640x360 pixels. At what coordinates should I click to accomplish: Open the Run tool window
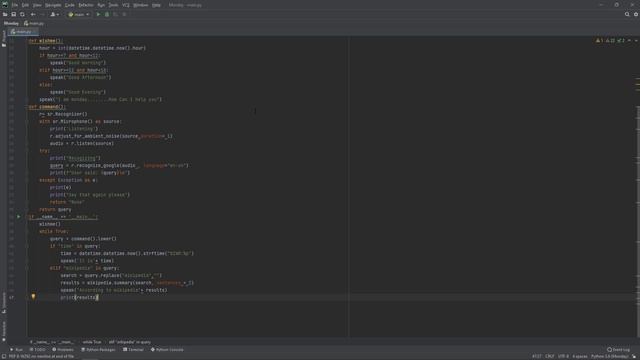click(x=17, y=350)
